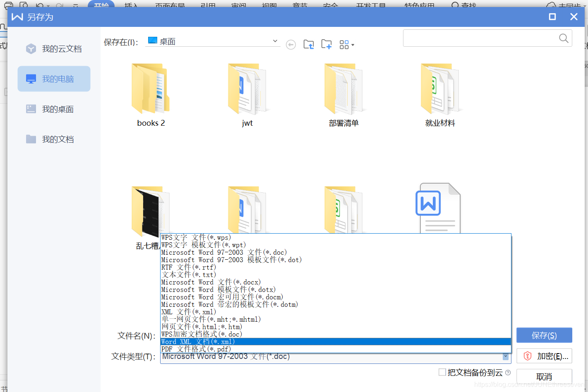588x392 pixels.
Task: Open My Documents (我的文档) location
Action: click(x=54, y=139)
